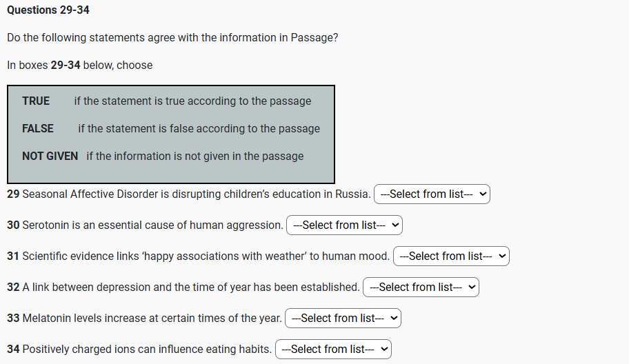Click the bold TRUE label in legend

click(x=36, y=101)
